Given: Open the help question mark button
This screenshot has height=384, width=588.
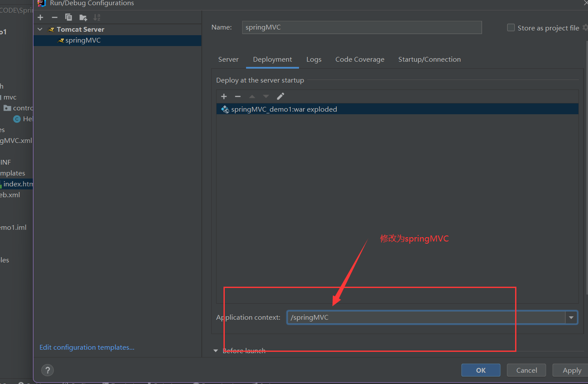Looking at the screenshot, I should (x=47, y=370).
